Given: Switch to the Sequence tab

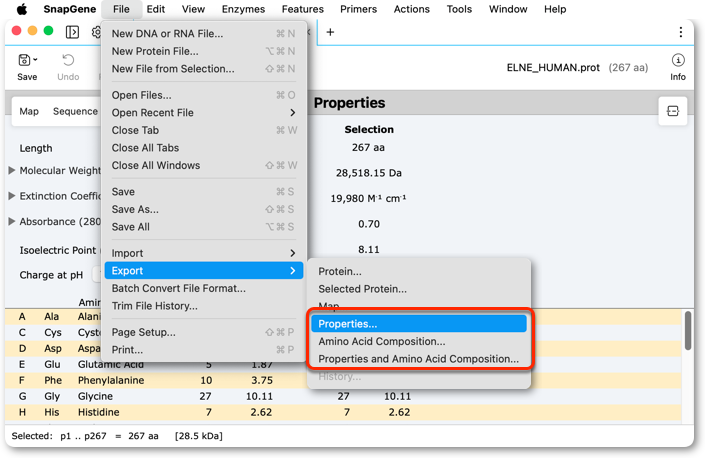Looking at the screenshot, I should pos(75,111).
